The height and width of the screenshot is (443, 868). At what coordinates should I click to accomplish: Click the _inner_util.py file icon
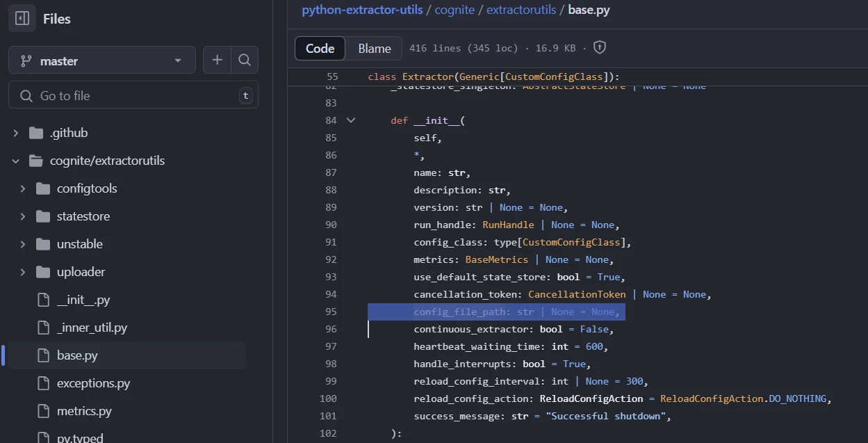pos(43,328)
